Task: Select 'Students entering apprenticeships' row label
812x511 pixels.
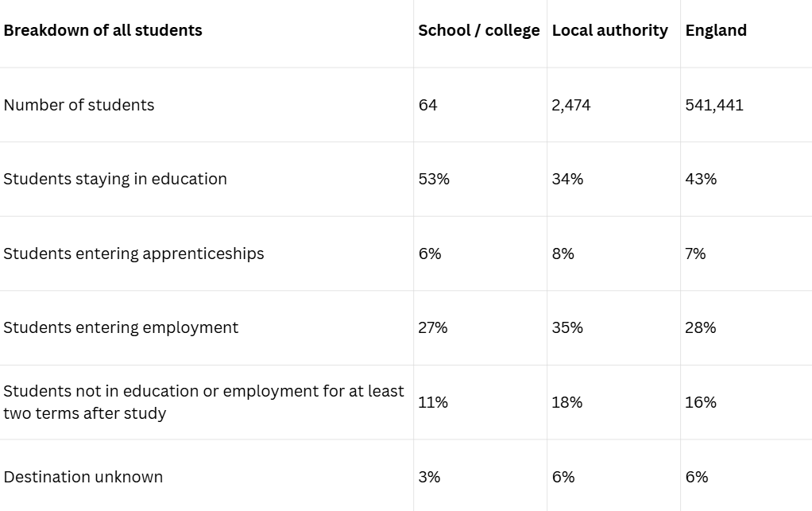Action: click(133, 254)
